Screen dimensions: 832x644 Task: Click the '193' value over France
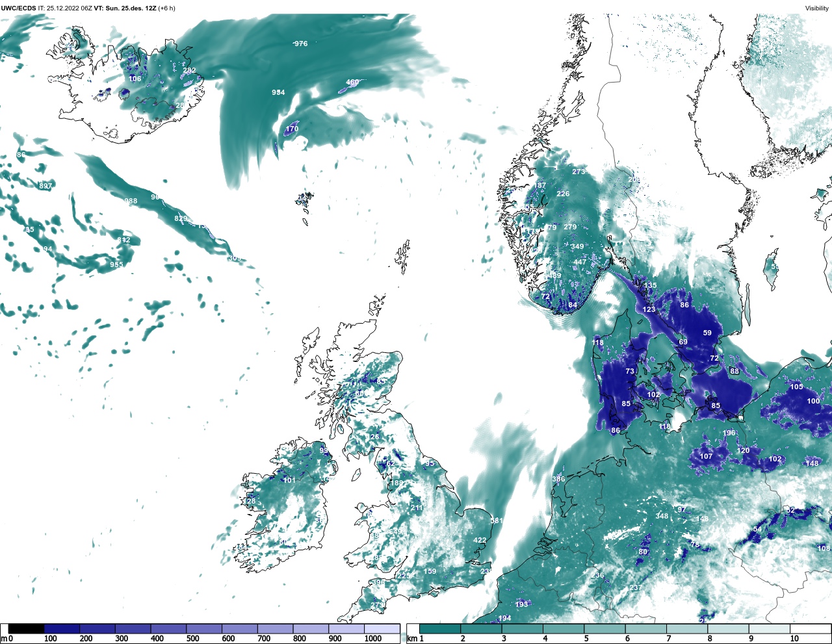[x=522, y=604]
